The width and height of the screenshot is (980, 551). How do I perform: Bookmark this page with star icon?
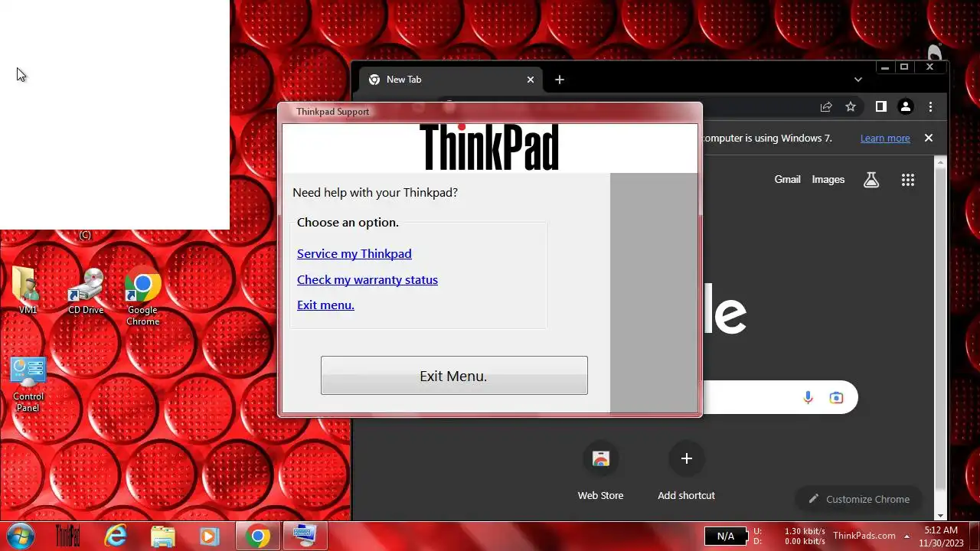tap(851, 107)
